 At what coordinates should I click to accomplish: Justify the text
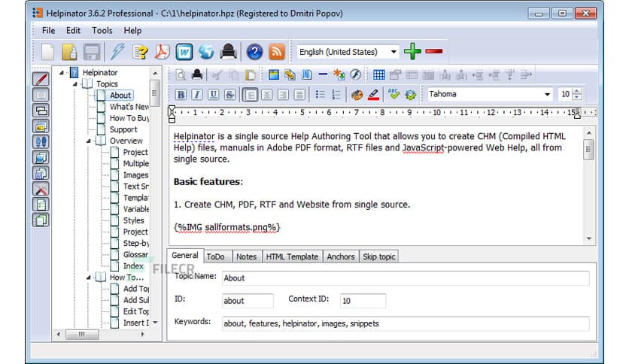tap(299, 95)
